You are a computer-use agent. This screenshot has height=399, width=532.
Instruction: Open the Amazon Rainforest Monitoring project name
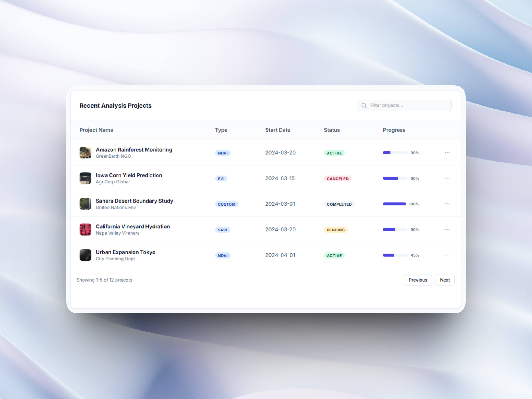pyautogui.click(x=134, y=150)
